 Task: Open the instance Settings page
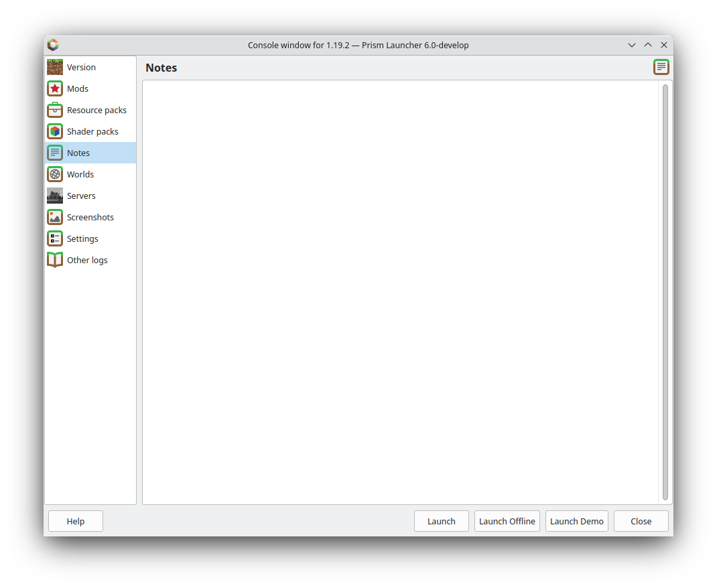pyautogui.click(x=82, y=238)
